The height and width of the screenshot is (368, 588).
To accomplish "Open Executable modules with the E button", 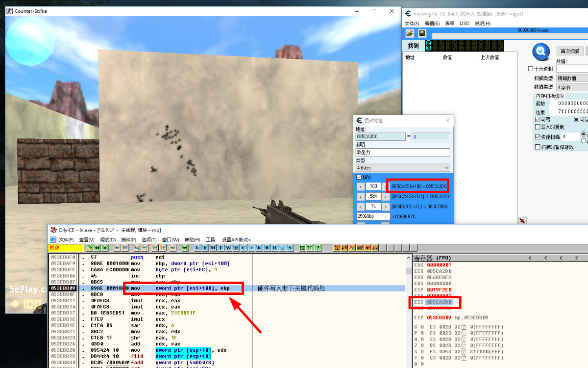I will pos(204,248).
